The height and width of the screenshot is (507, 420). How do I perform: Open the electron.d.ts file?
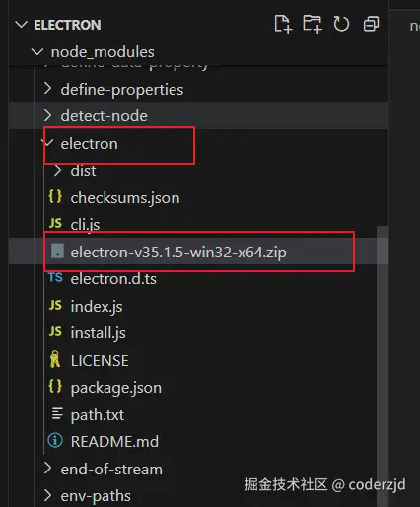pyautogui.click(x=113, y=279)
